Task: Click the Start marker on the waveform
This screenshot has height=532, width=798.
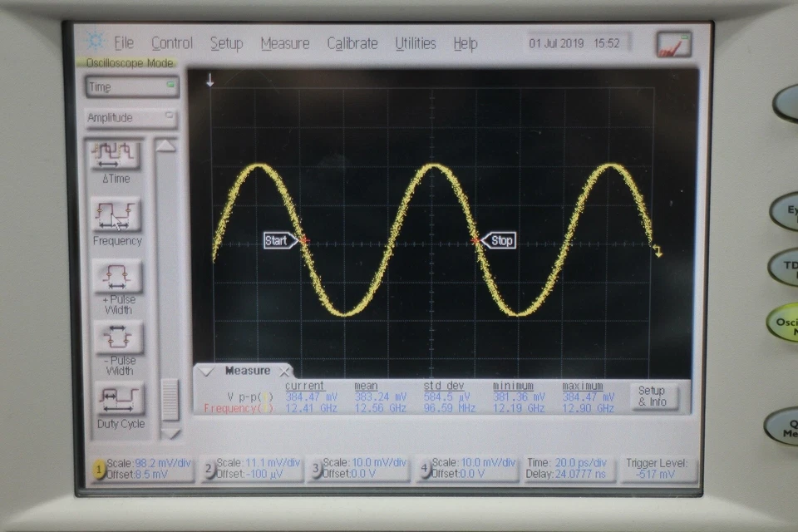Action: pos(278,240)
